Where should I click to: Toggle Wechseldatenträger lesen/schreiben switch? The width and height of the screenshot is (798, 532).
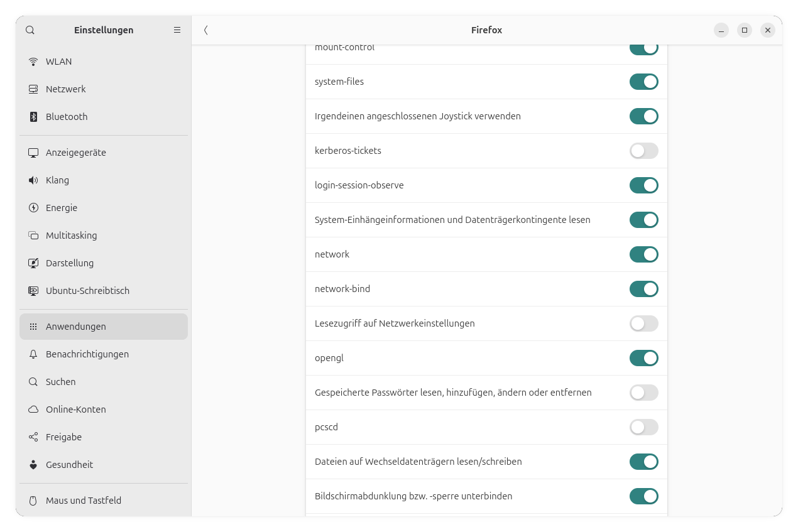pyautogui.click(x=643, y=462)
